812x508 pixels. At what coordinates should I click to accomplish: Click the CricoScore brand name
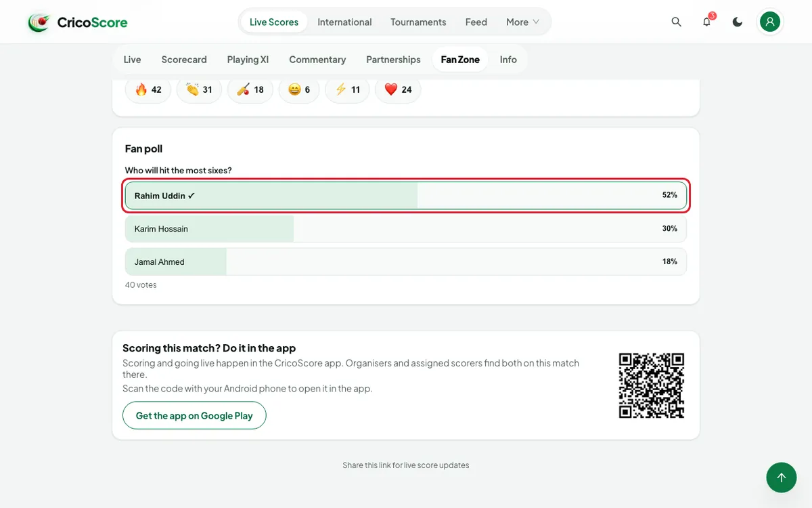point(92,22)
